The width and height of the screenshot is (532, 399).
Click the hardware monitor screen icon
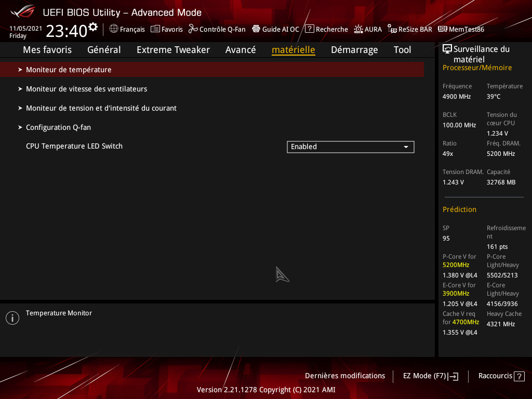[447, 49]
